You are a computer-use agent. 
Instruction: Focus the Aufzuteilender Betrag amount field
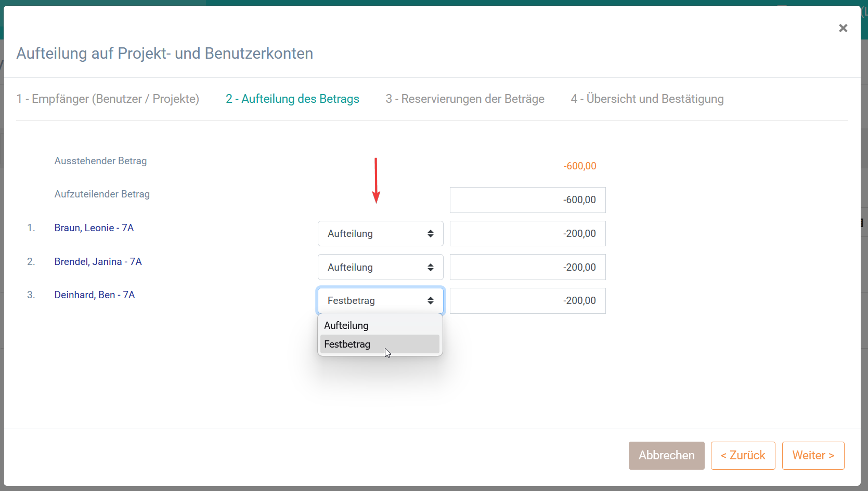527,200
